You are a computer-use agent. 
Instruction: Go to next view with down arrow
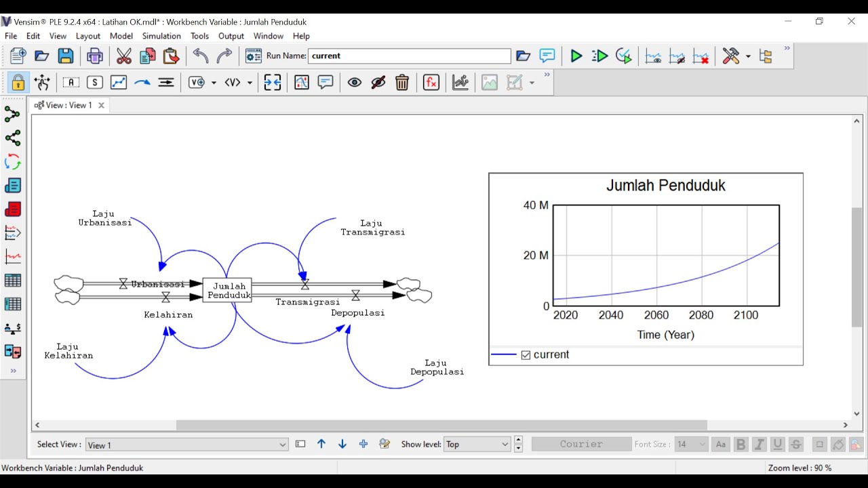[342, 444]
